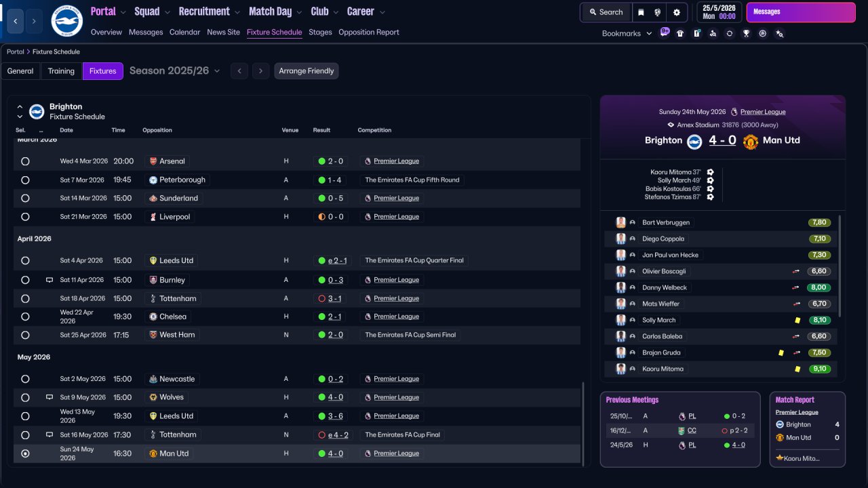This screenshot has width=868, height=488.
Task: Expand the Career menu dropdown arrow
Action: (382, 12)
